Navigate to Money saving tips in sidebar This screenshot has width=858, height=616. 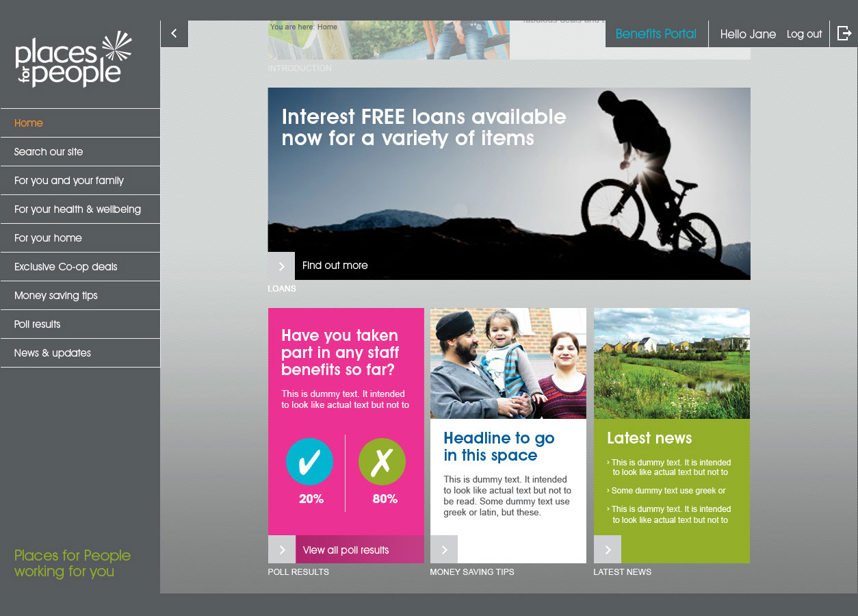coord(56,296)
